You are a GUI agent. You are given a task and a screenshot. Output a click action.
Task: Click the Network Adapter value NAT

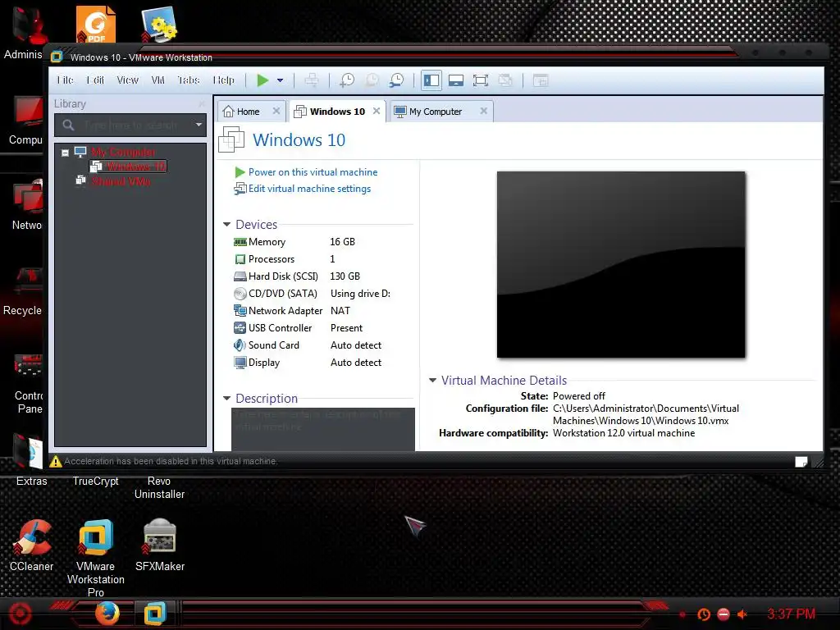(340, 311)
